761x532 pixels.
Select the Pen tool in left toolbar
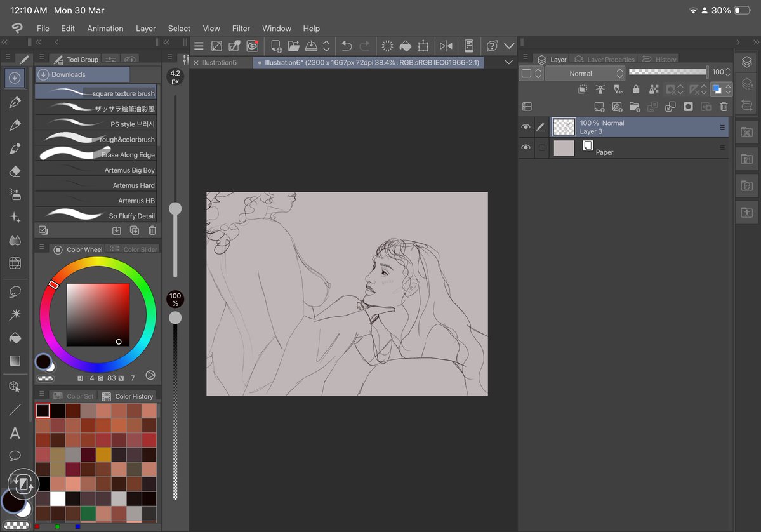15,102
